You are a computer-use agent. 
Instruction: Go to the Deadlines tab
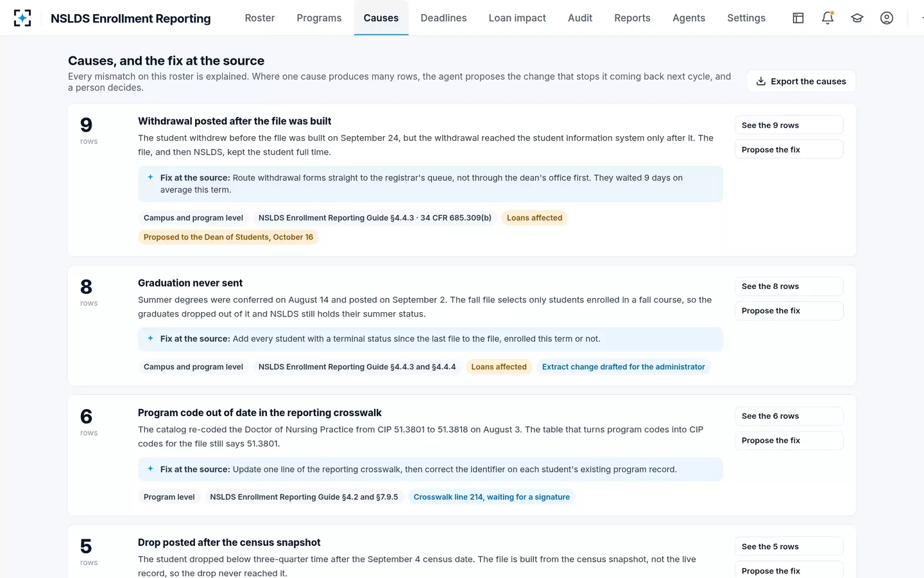point(443,18)
